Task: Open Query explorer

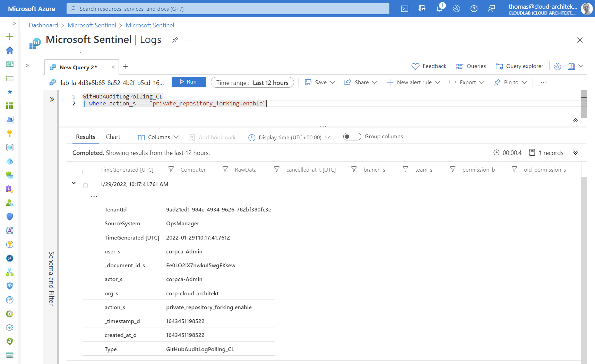Action: point(519,66)
